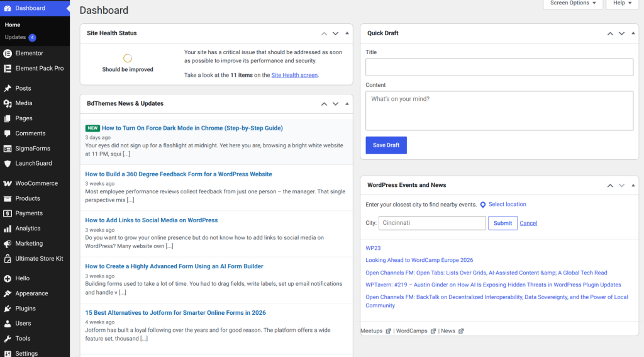Click the Elementor icon in sidebar
644x357 pixels.
point(8,54)
